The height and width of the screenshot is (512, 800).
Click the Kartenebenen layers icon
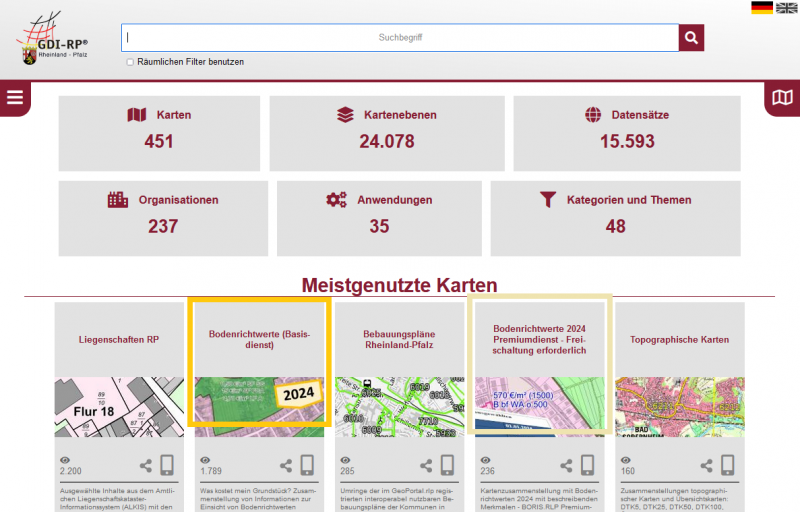coord(345,115)
